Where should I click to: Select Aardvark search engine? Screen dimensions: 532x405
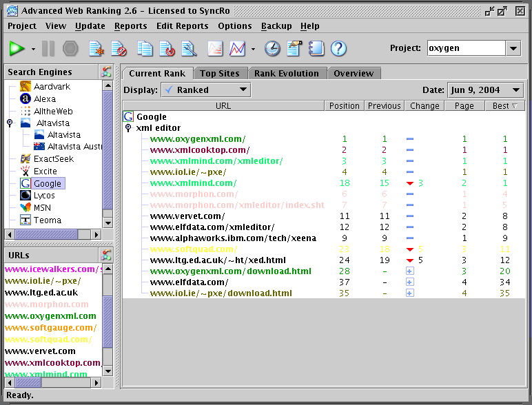(x=45, y=87)
